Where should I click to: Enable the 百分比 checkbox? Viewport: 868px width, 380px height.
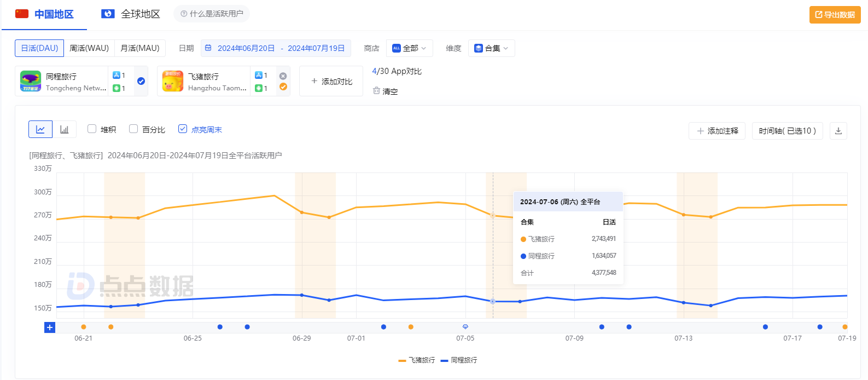pos(133,129)
